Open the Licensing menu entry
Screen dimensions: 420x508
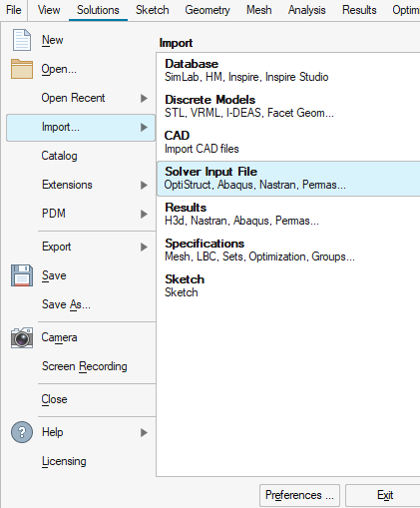coord(64,461)
